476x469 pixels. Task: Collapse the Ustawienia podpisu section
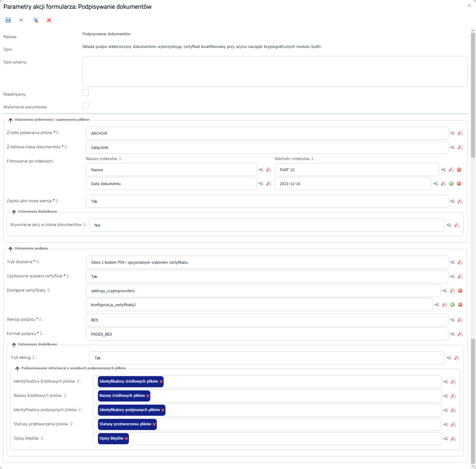click(x=11, y=249)
